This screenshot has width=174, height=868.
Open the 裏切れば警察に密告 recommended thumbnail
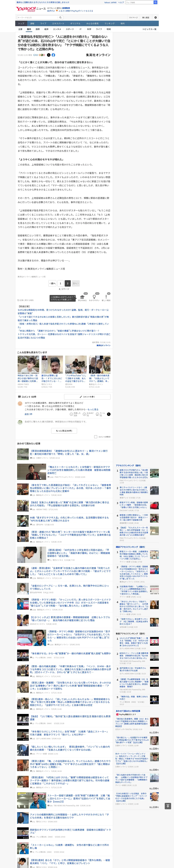point(52,364)
